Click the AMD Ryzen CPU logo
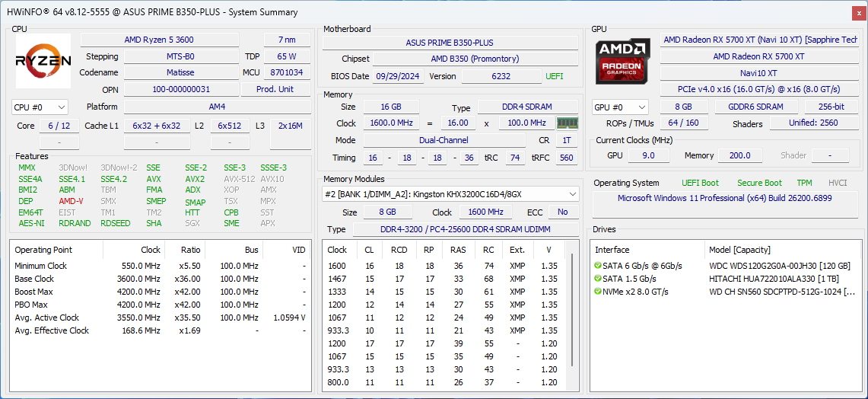The height and width of the screenshot is (399, 868). 44,61
